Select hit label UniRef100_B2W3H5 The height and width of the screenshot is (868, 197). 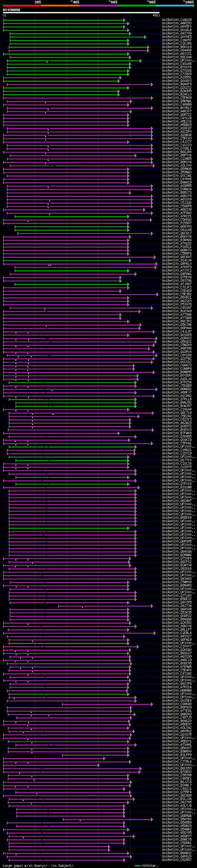tap(177, 91)
